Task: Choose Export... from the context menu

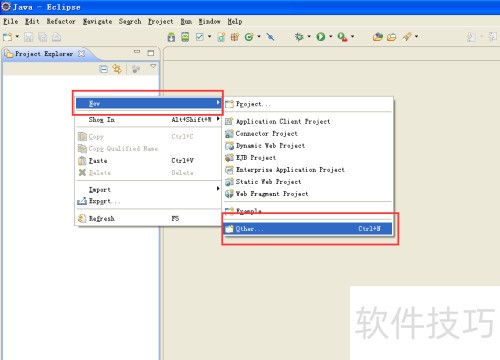Action: (148, 201)
